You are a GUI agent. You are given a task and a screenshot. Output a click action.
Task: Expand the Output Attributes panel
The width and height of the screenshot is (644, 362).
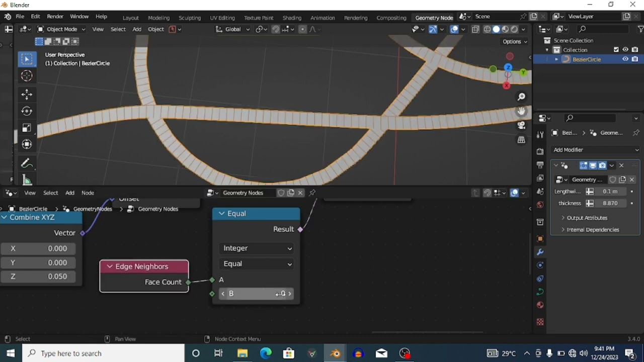[x=587, y=218]
